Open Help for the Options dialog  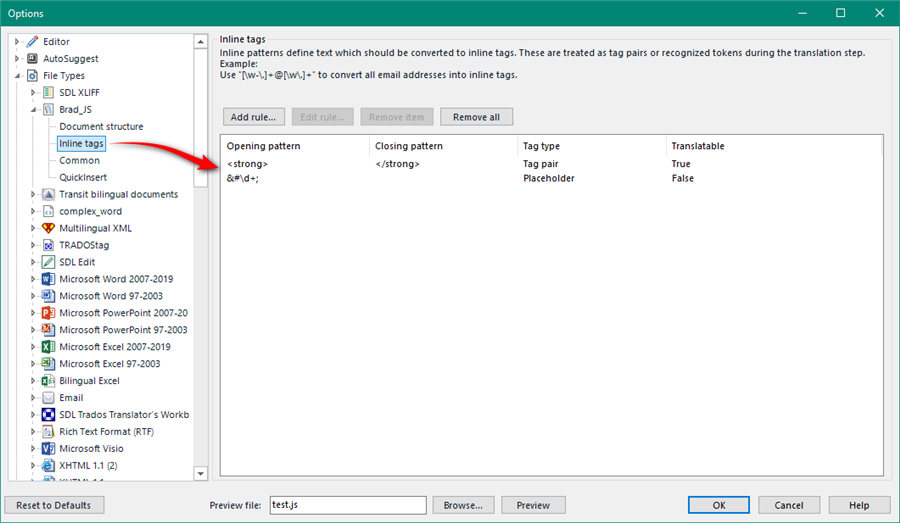859,505
